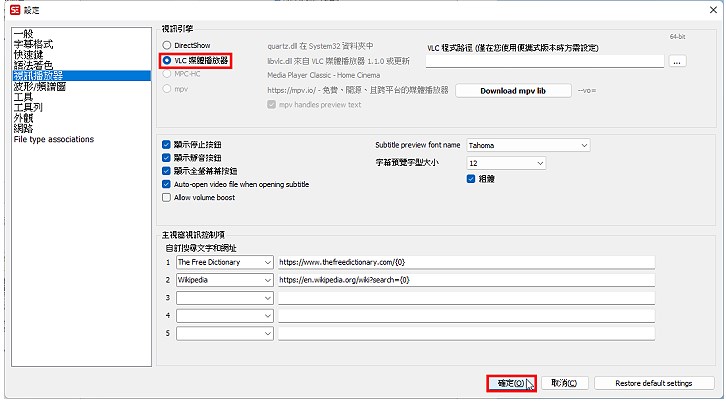726x401 pixels.
Task: Enable the Allow volume boost checkbox
Action: pos(167,198)
